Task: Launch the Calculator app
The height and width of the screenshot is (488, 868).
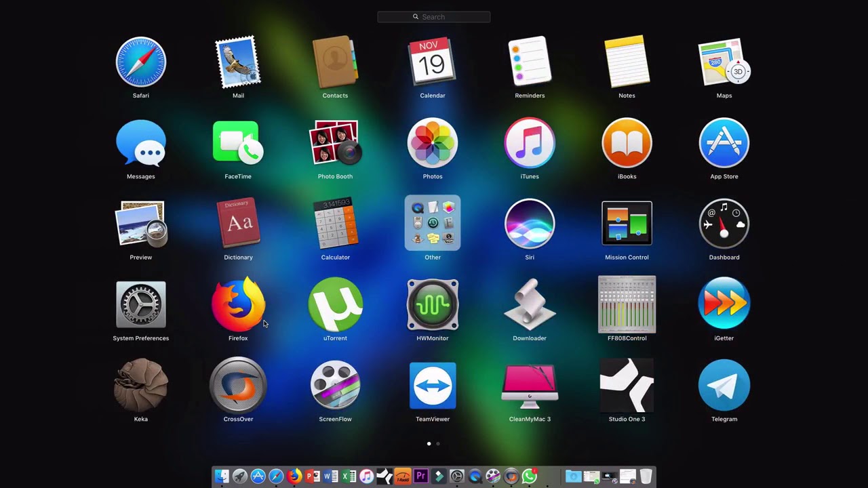Action: click(x=335, y=224)
